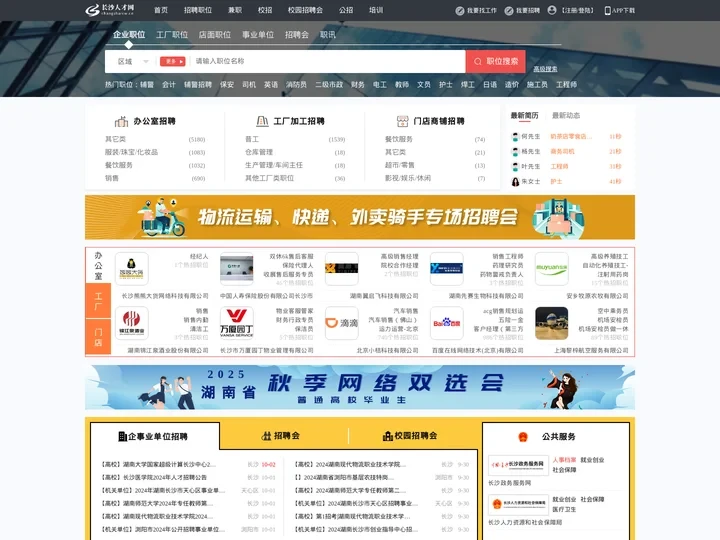Switch to 工厂职位 search tab
The height and width of the screenshot is (540, 720).
[172, 34]
